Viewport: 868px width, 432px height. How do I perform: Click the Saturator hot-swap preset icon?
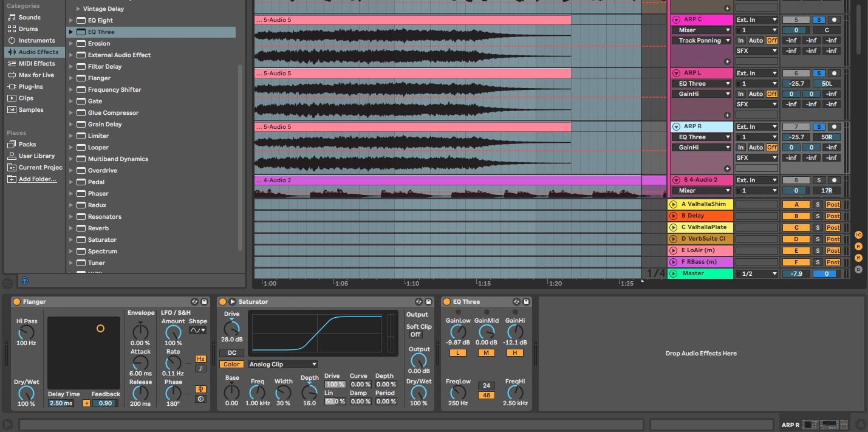click(419, 301)
